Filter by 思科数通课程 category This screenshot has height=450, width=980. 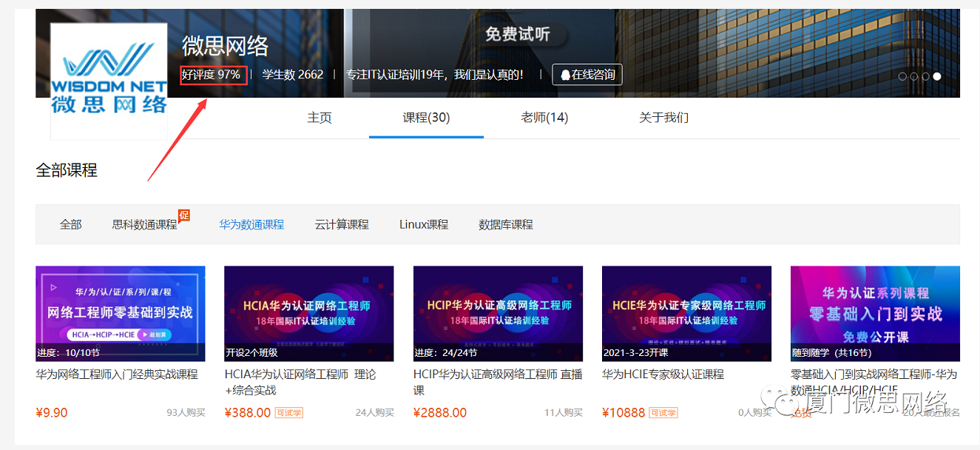(145, 224)
